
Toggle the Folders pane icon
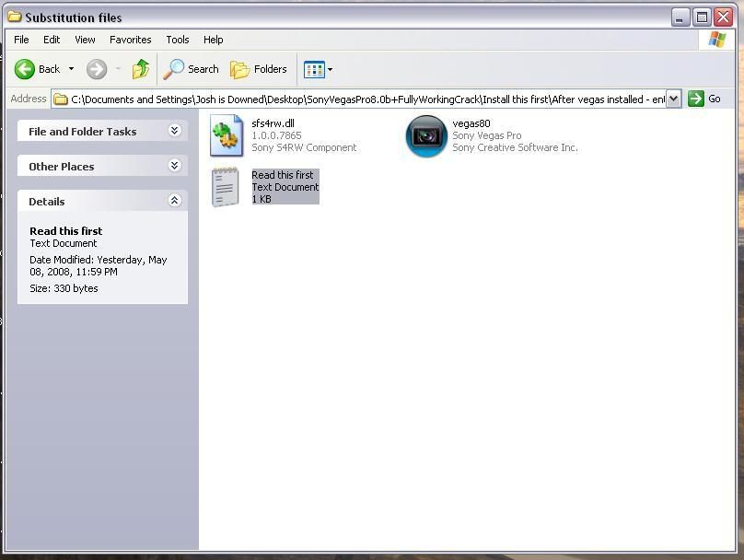[x=239, y=70]
